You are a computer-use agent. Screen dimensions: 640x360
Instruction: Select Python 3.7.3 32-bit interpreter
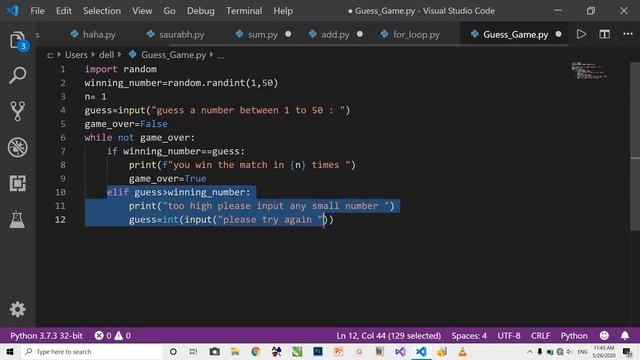[x=46, y=336]
